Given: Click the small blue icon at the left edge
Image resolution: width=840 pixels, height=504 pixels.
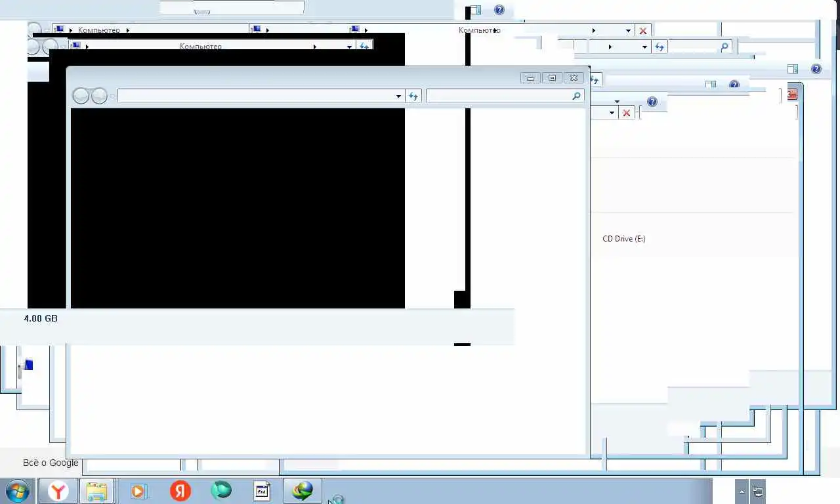Looking at the screenshot, I should tap(28, 365).
